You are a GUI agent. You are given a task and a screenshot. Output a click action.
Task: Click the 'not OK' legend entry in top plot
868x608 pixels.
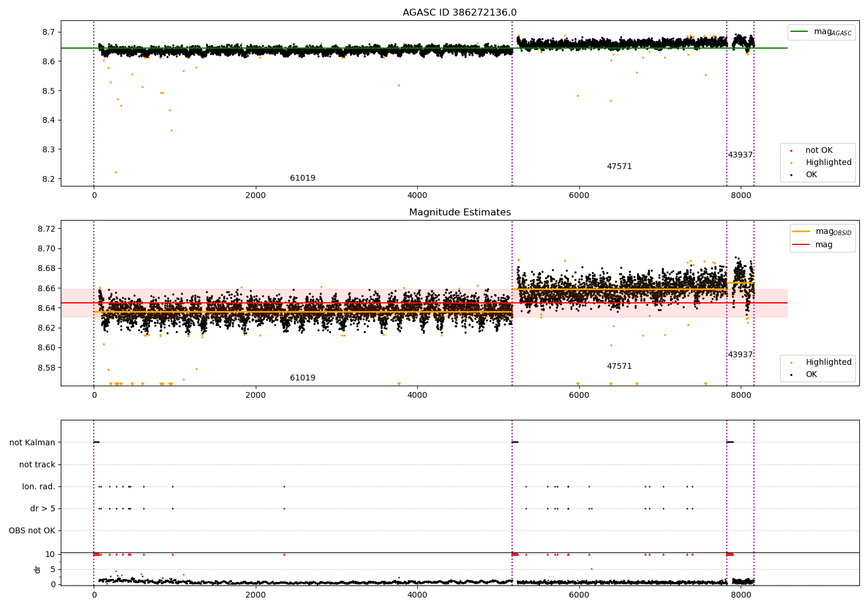point(819,151)
